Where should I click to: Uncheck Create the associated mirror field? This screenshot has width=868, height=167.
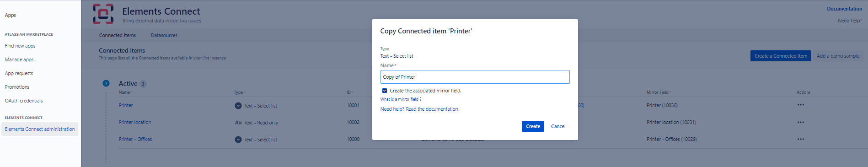[385, 91]
